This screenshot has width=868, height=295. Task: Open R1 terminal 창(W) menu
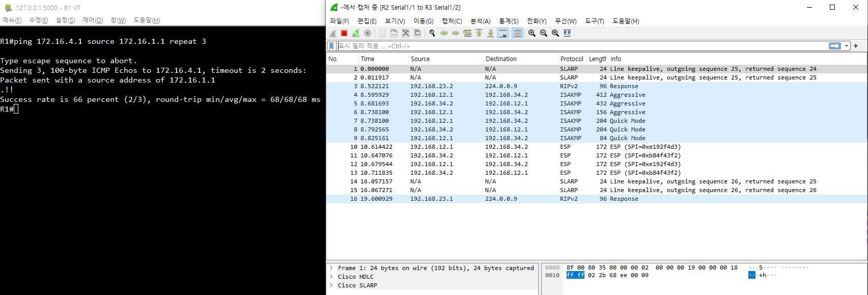tap(118, 20)
